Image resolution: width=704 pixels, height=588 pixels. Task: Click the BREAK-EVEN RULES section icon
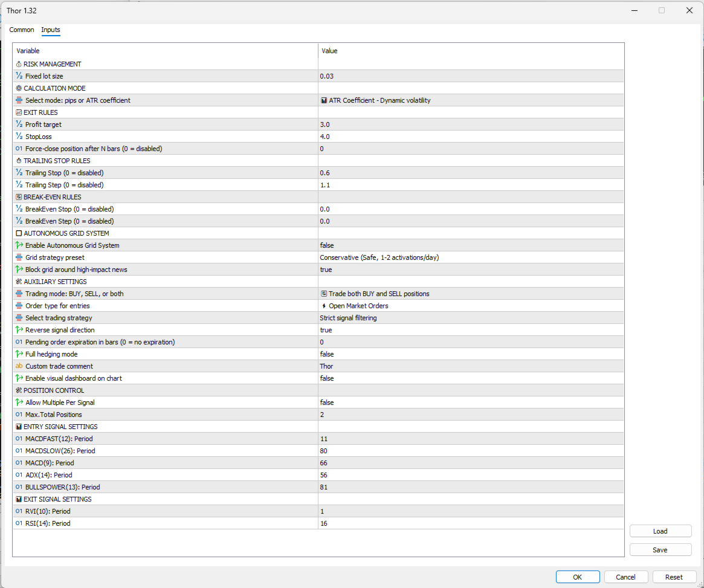coord(19,197)
